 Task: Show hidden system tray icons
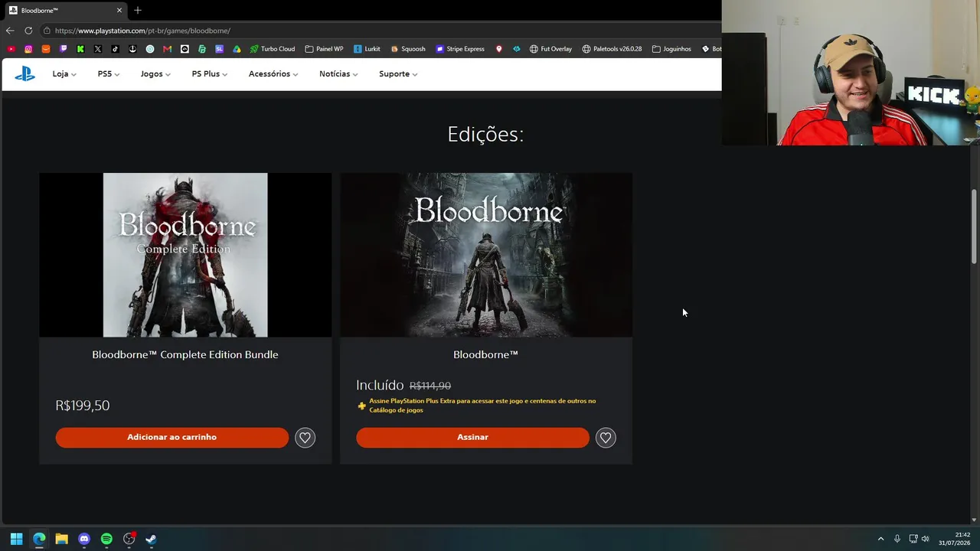(880, 539)
